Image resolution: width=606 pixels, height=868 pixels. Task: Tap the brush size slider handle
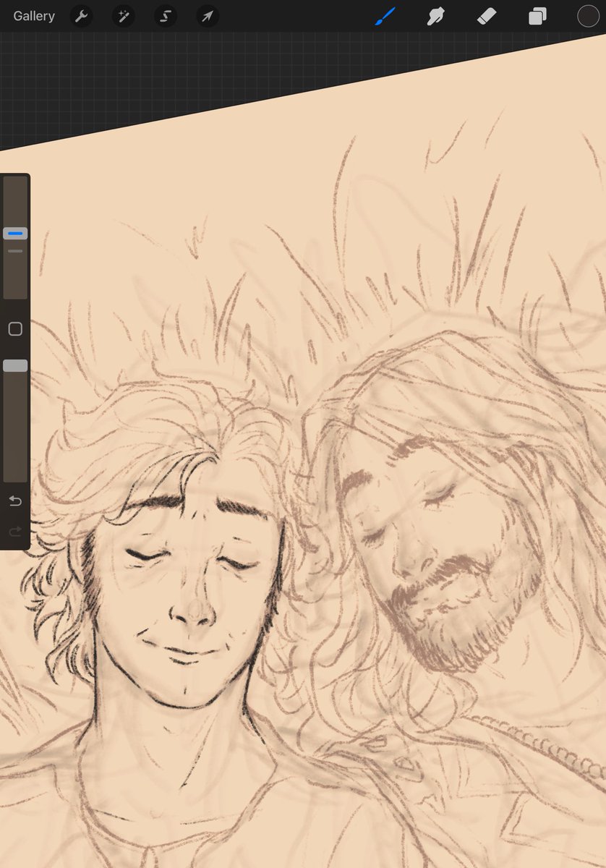14,233
